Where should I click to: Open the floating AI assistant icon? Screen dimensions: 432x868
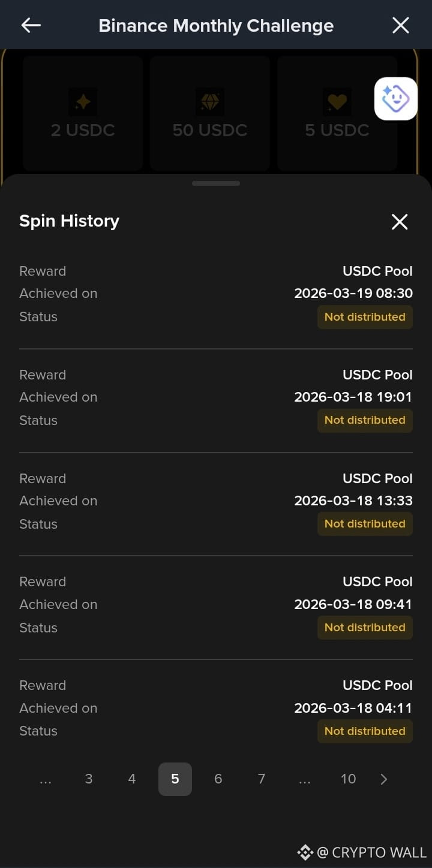pyautogui.click(x=396, y=99)
